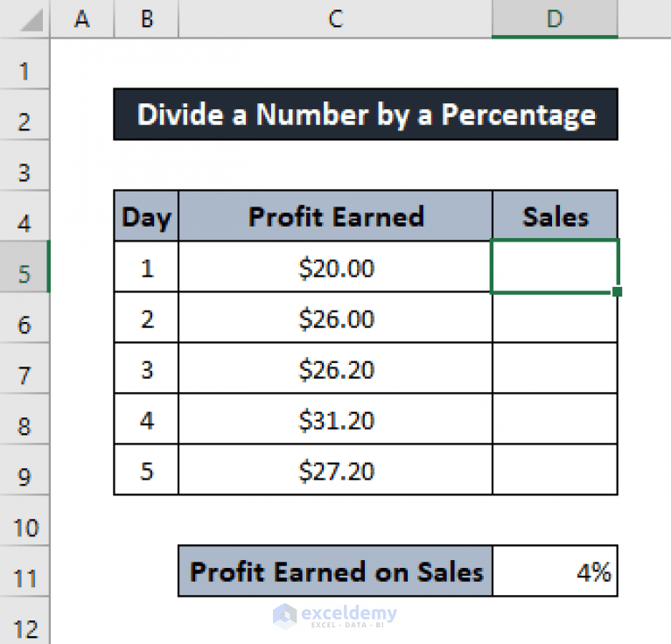Select row 11 header
This screenshot has height=644, width=671.
coord(24,570)
